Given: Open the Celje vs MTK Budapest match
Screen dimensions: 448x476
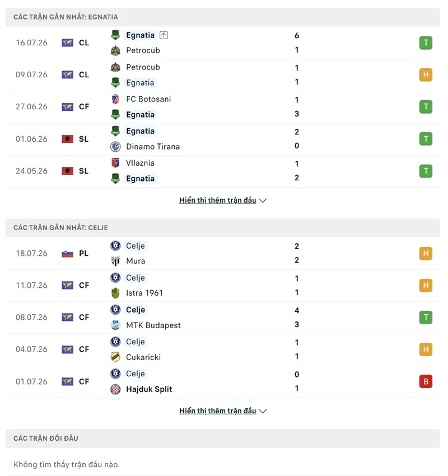Looking at the screenshot, I should coord(223,318).
